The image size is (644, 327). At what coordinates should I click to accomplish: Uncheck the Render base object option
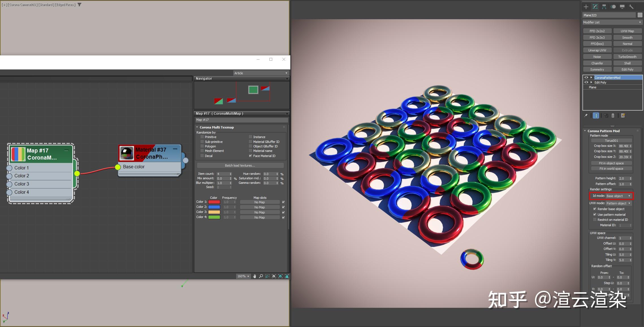coord(595,209)
